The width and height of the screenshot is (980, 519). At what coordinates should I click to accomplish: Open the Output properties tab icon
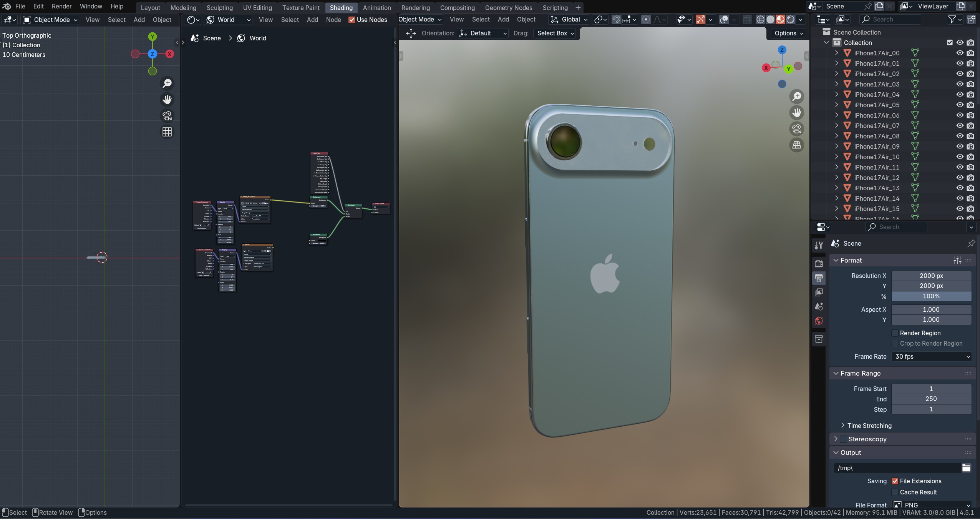coord(819,278)
